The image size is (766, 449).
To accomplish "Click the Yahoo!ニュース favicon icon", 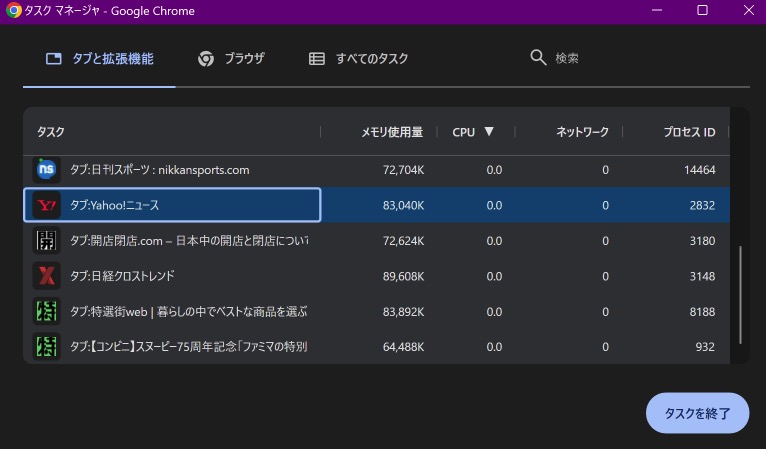I will [x=46, y=205].
